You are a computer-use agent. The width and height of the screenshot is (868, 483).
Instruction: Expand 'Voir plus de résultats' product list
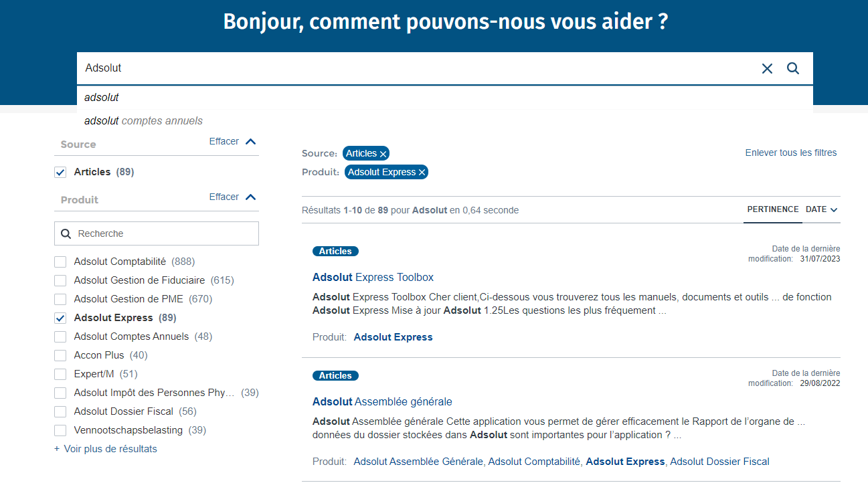106,449
